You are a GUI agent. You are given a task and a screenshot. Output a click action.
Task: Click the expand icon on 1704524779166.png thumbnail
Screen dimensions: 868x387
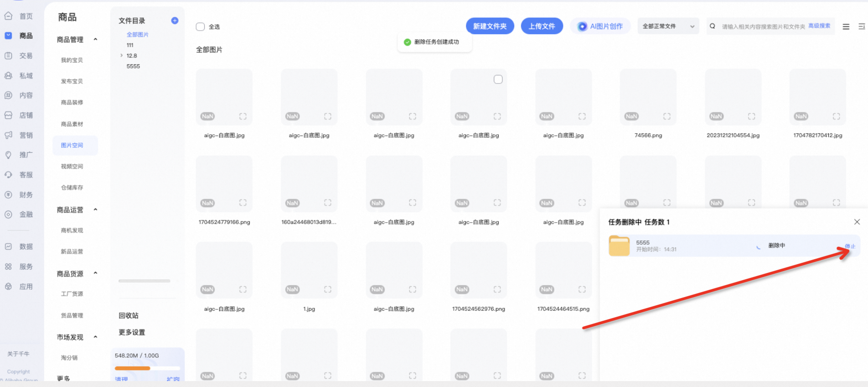pyautogui.click(x=243, y=203)
